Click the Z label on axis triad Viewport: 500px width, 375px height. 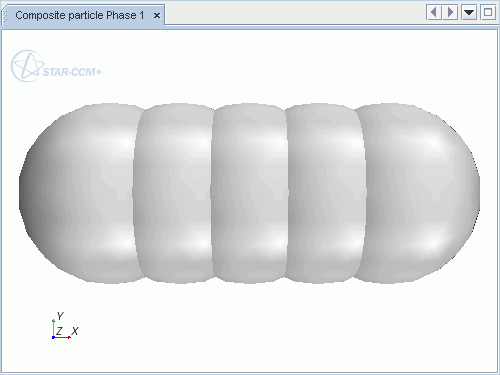[x=59, y=331]
